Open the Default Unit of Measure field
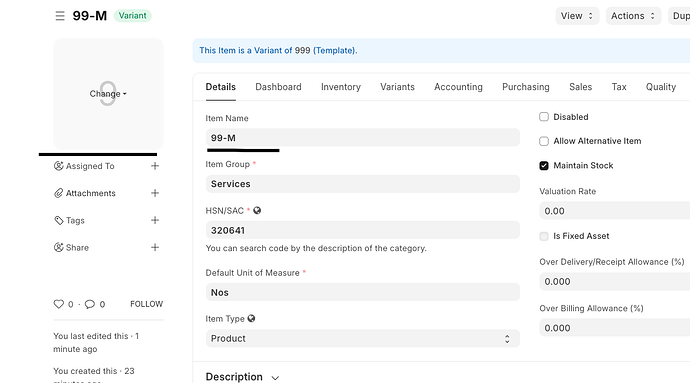Screen dimensions: 690x383 (363, 292)
